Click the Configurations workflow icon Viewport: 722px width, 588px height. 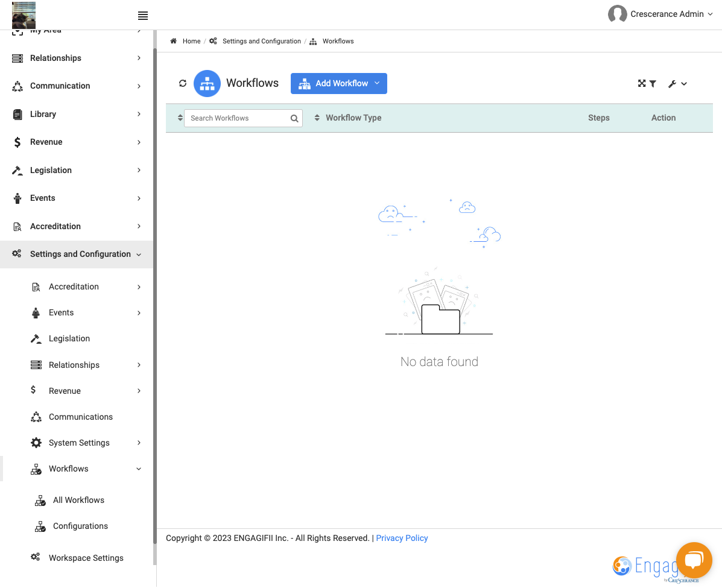point(40,526)
